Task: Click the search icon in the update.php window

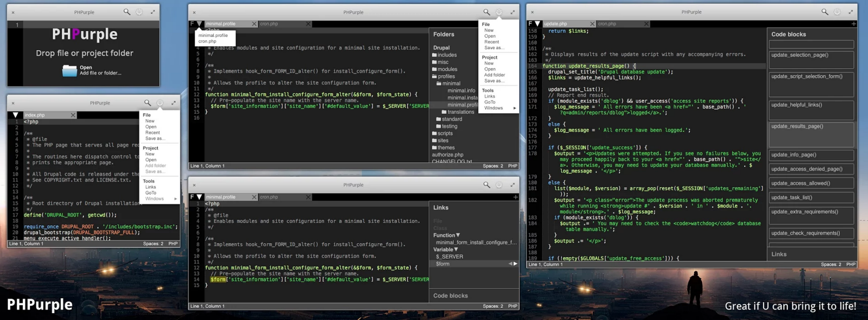Action: click(x=825, y=12)
